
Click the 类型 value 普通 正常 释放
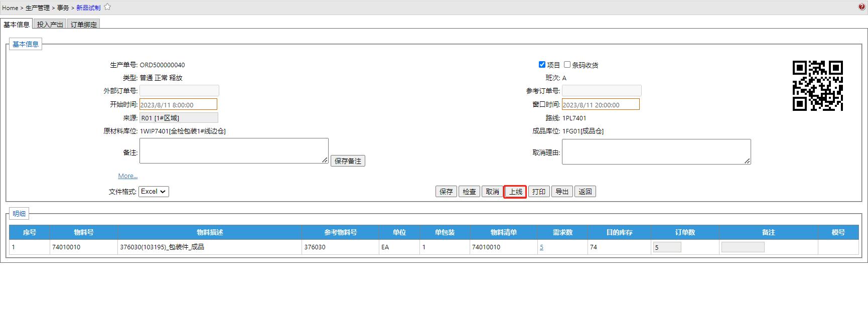pos(161,78)
